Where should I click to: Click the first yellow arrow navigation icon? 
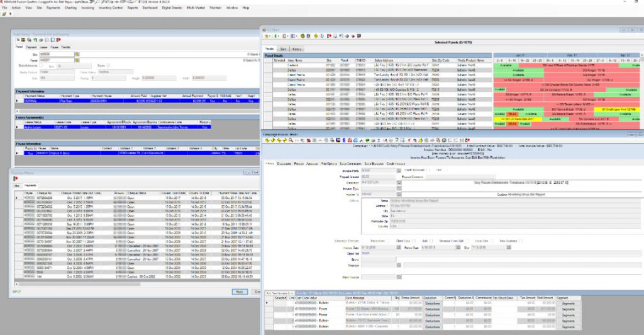click(x=267, y=140)
